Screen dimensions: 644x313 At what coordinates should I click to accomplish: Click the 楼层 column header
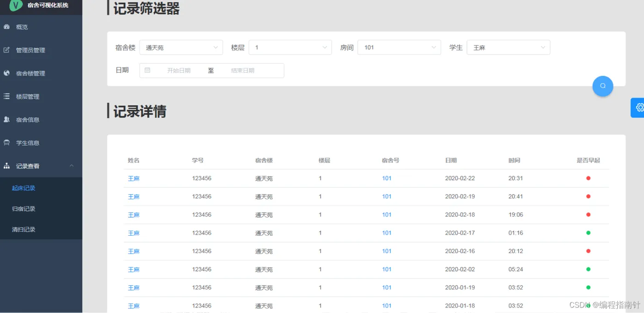pyautogui.click(x=324, y=160)
